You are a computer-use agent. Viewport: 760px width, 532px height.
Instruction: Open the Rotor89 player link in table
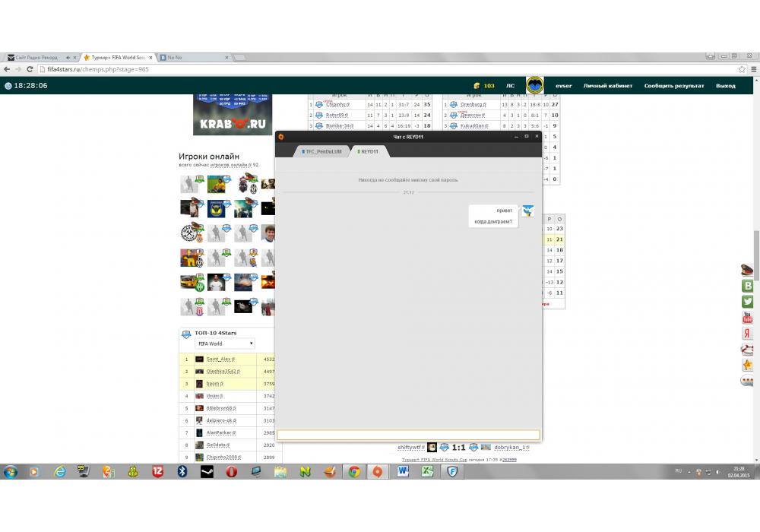tap(337, 115)
